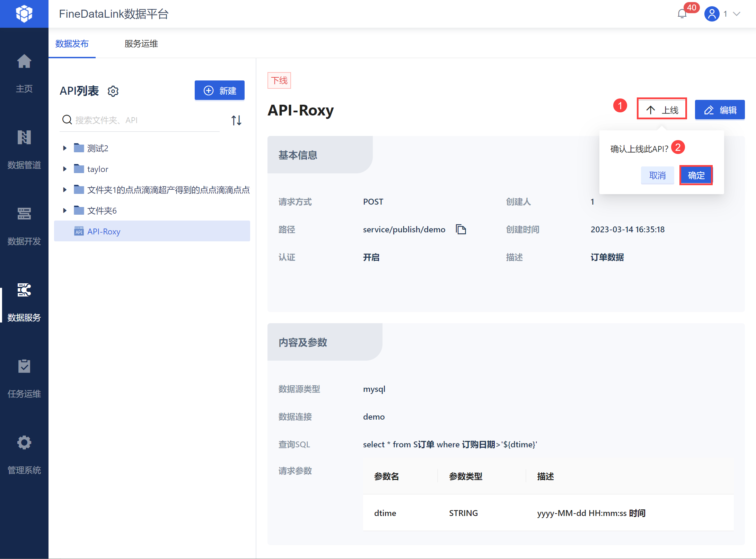Copy the service path with copy icon
Screen dimensions: 756x559
coord(461,230)
